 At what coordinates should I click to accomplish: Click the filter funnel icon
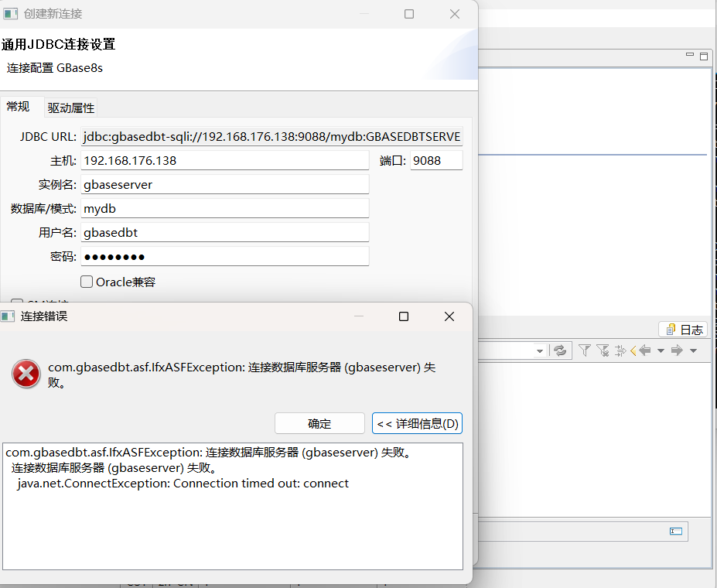(x=585, y=350)
